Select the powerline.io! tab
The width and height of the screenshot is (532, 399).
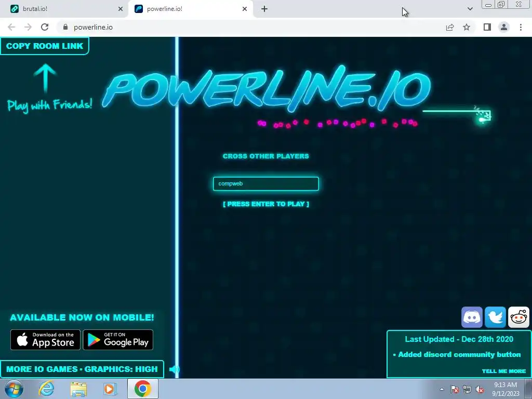(x=190, y=9)
